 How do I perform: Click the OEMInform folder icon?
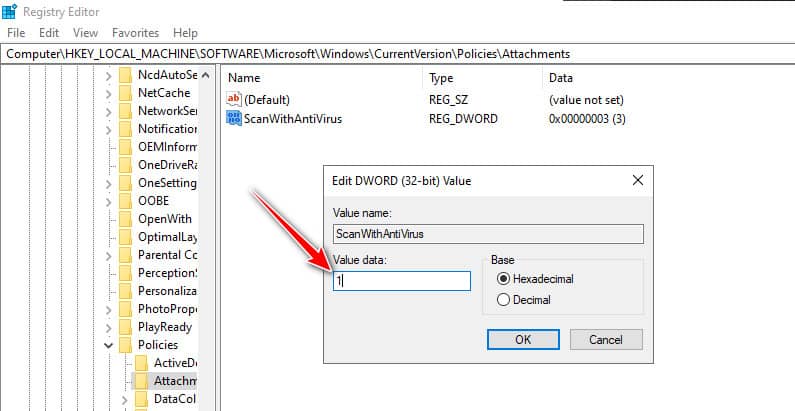[x=125, y=147]
